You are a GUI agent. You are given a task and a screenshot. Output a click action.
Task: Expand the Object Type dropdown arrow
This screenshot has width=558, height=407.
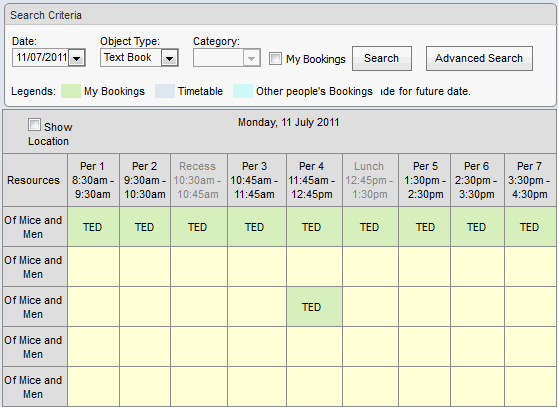(x=169, y=58)
